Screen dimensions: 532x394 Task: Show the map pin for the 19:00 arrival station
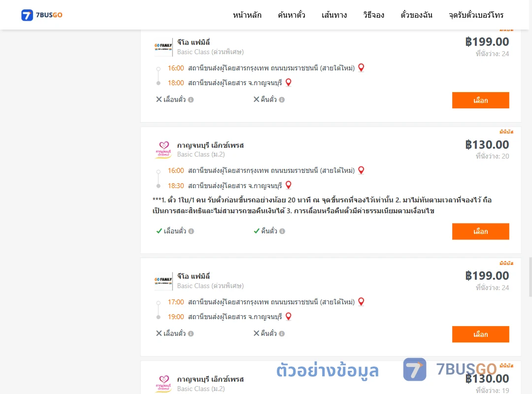click(x=288, y=316)
